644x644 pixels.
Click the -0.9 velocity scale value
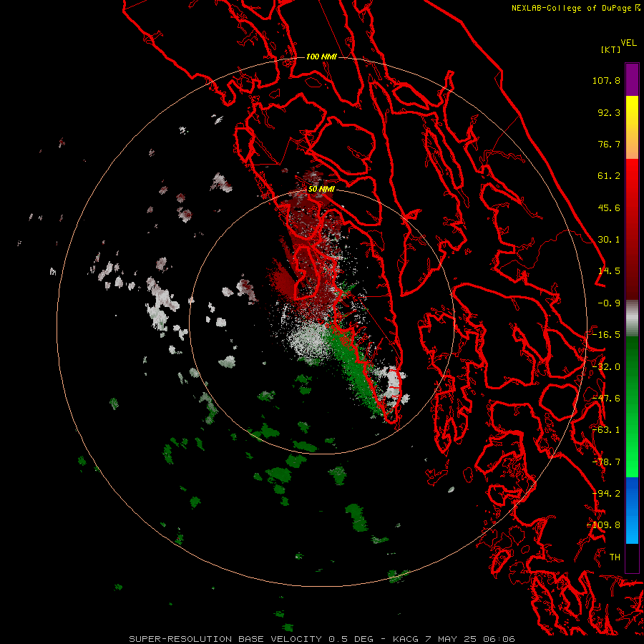click(x=609, y=303)
